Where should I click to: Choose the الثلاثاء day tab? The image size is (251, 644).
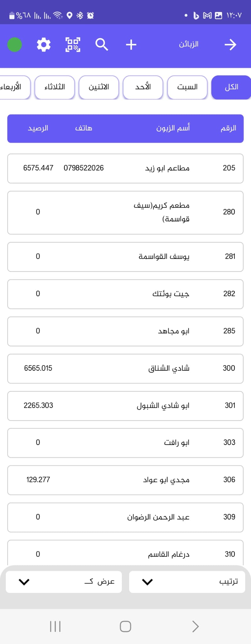pyautogui.click(x=55, y=87)
